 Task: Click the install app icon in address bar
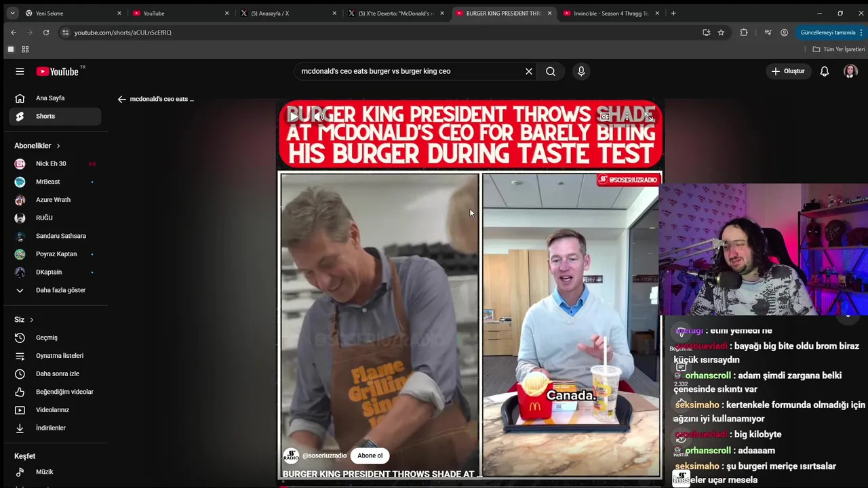pyautogui.click(x=706, y=33)
